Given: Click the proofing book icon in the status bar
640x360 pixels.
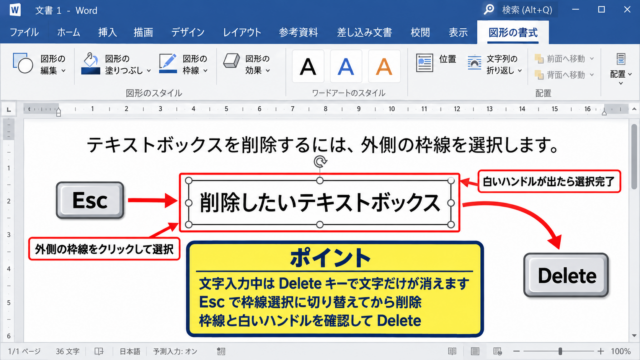Looking at the screenshot, I should click(x=99, y=351).
